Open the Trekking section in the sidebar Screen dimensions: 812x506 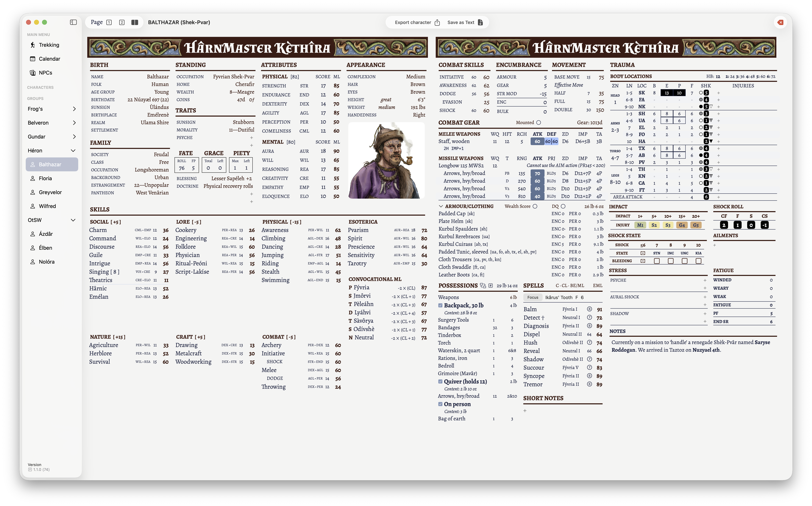pyautogui.click(x=48, y=45)
